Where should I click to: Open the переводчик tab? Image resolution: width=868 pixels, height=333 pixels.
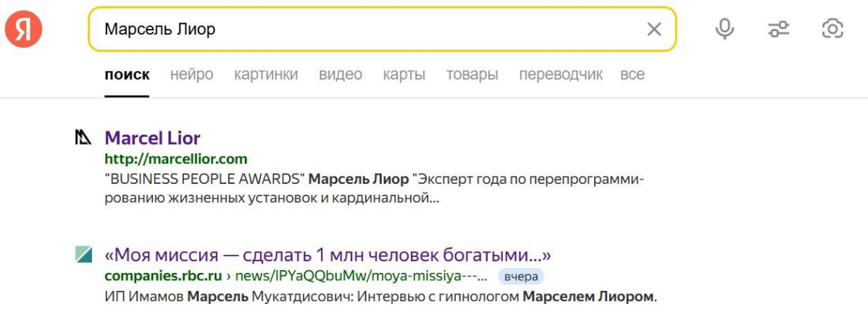click(561, 75)
